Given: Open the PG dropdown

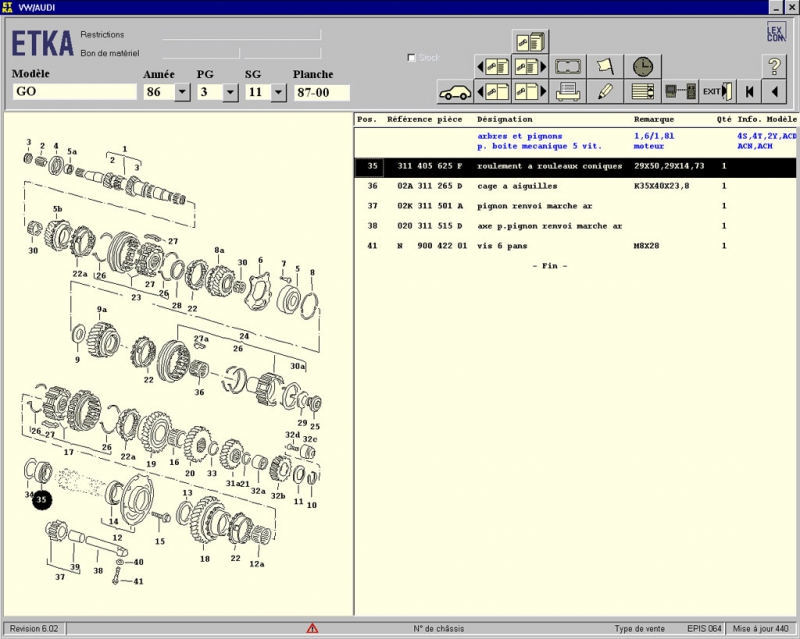Looking at the screenshot, I should [x=230, y=92].
